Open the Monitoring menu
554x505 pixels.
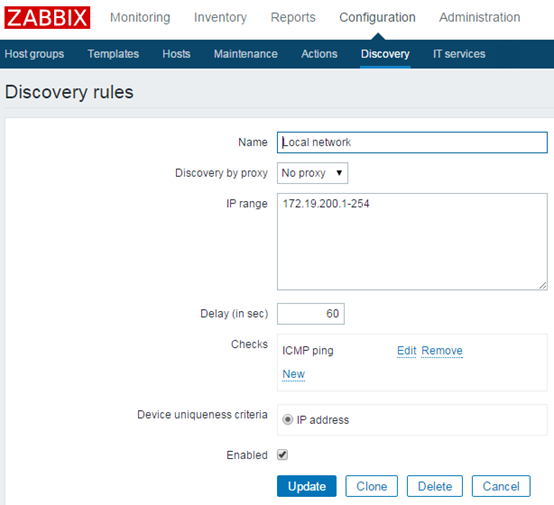pyautogui.click(x=140, y=17)
